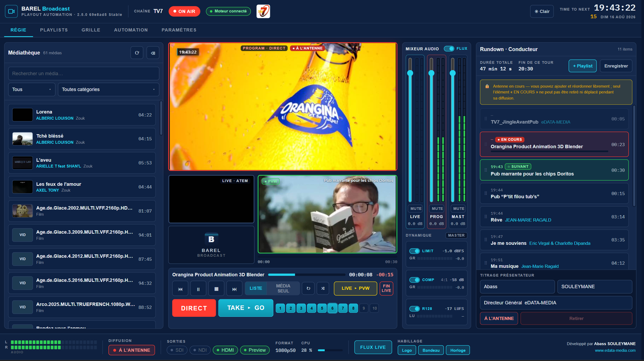This screenshot has width=644, height=361.
Task: Toggle the HDMI output
Action: (225, 350)
